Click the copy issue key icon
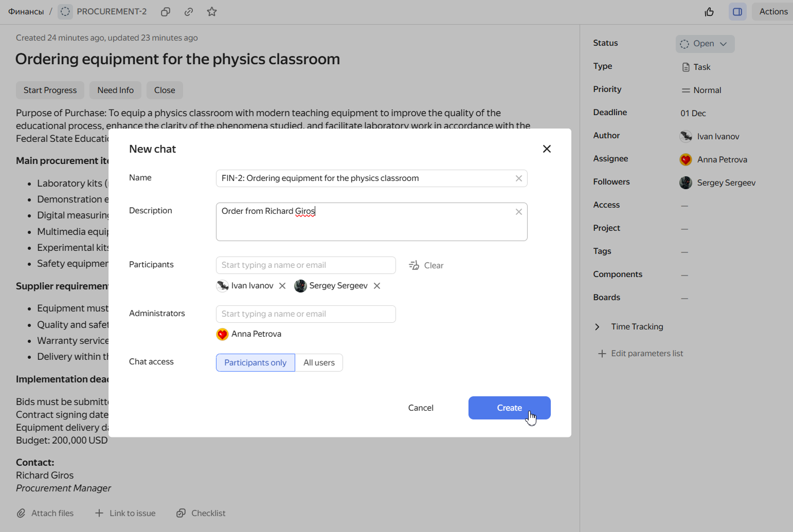This screenshot has height=532, width=793. pos(166,12)
